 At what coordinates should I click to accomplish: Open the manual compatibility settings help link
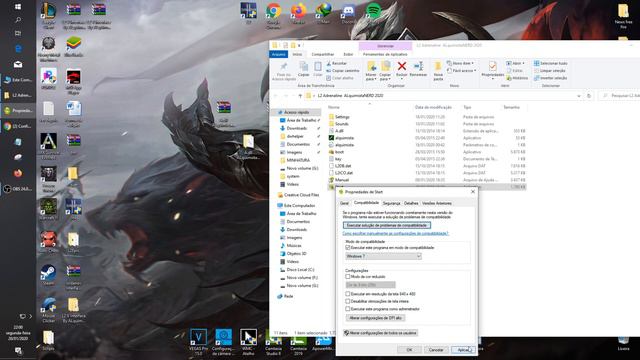396,233
